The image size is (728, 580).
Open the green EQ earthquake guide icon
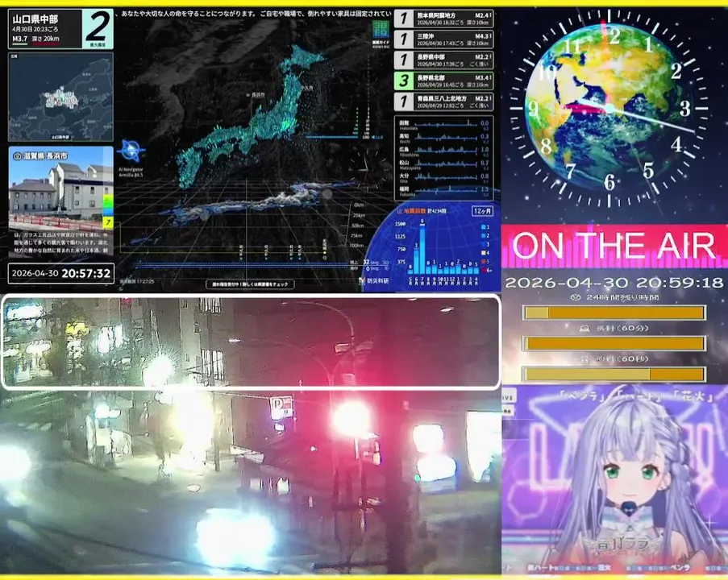coord(381,31)
